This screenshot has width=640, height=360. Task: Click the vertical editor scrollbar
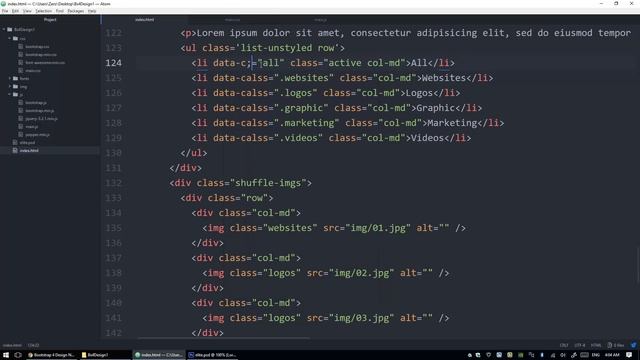[x=638, y=265]
